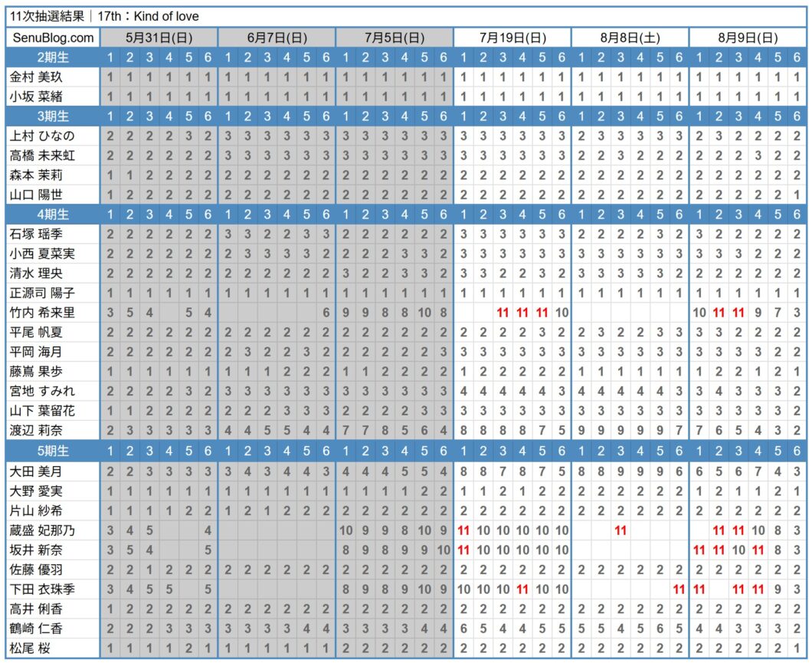Click member name 上村 ひなの
This screenshot has height=663, width=812.
coord(42,136)
